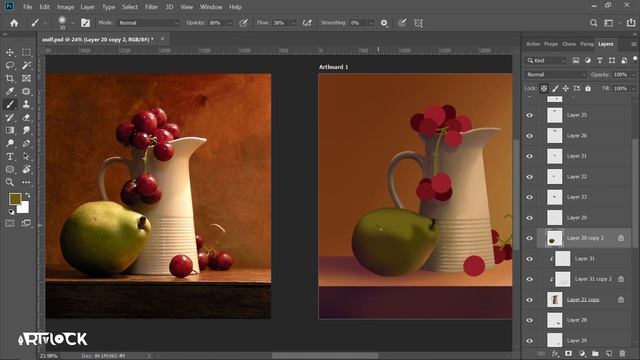The width and height of the screenshot is (640, 360).
Task: Open the layer blend mode Normal dropdown
Action: coord(556,75)
